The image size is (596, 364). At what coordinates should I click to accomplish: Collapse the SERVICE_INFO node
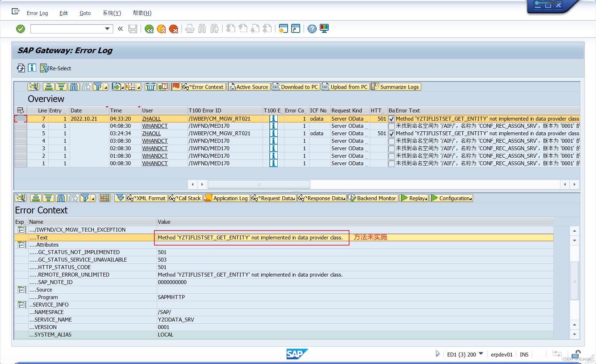(x=22, y=305)
